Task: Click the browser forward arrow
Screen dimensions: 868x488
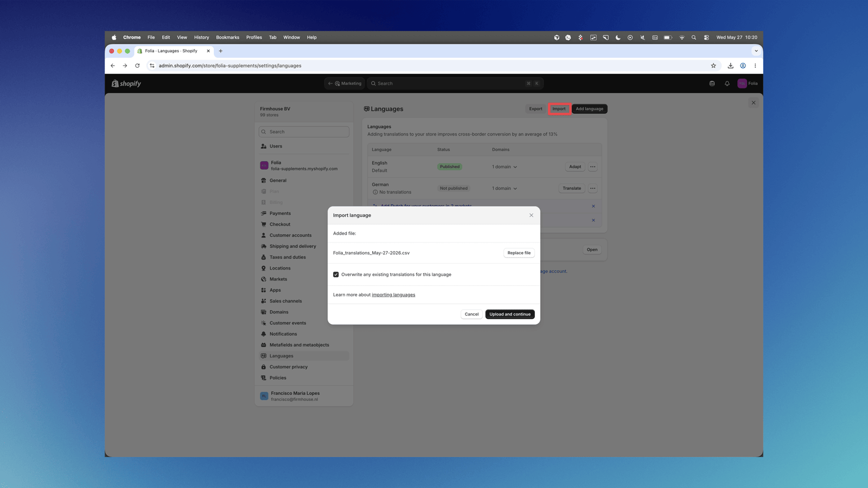Action: [x=125, y=66]
